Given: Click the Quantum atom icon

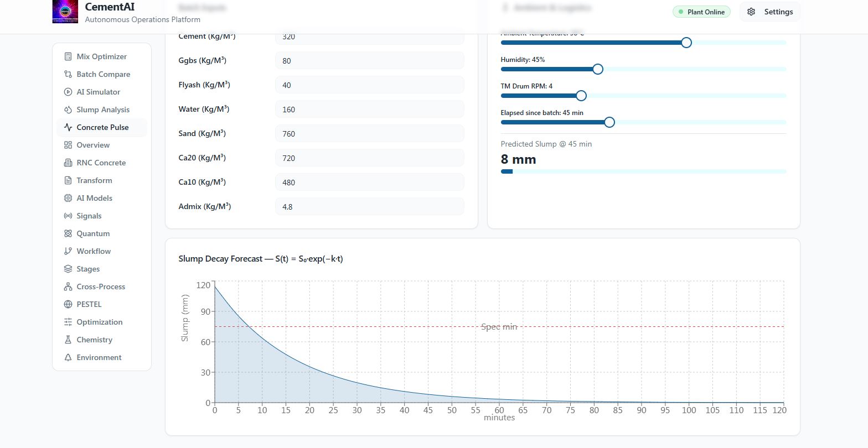Looking at the screenshot, I should [68, 233].
